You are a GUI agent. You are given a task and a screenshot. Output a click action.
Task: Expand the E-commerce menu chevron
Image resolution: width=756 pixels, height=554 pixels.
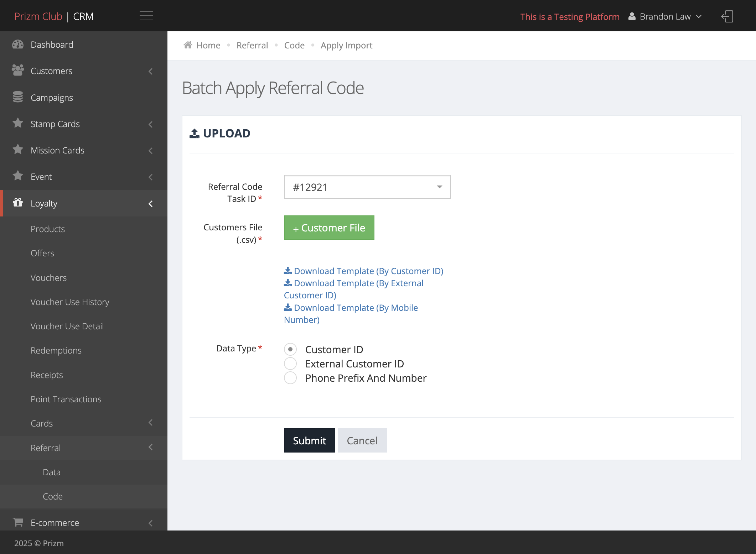click(151, 523)
